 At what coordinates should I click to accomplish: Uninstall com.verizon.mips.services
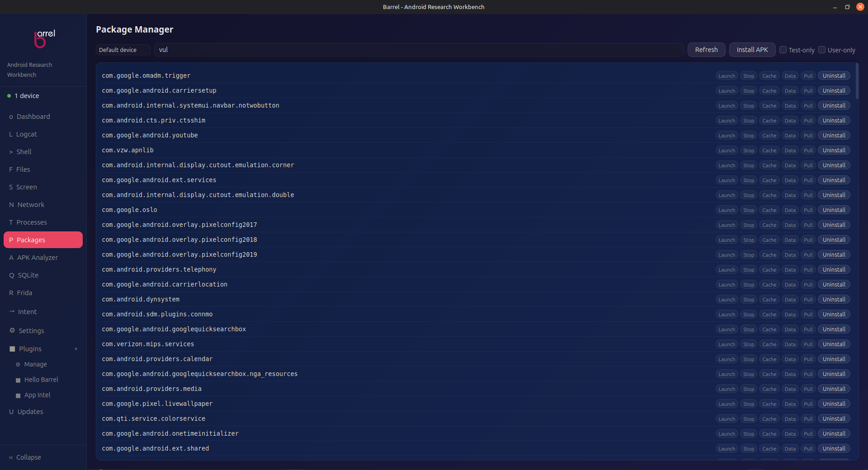coord(834,344)
